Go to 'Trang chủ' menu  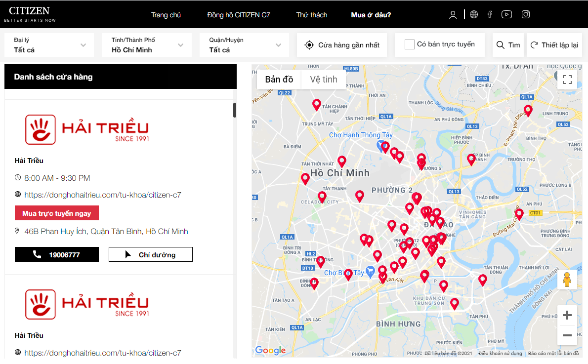(x=166, y=15)
